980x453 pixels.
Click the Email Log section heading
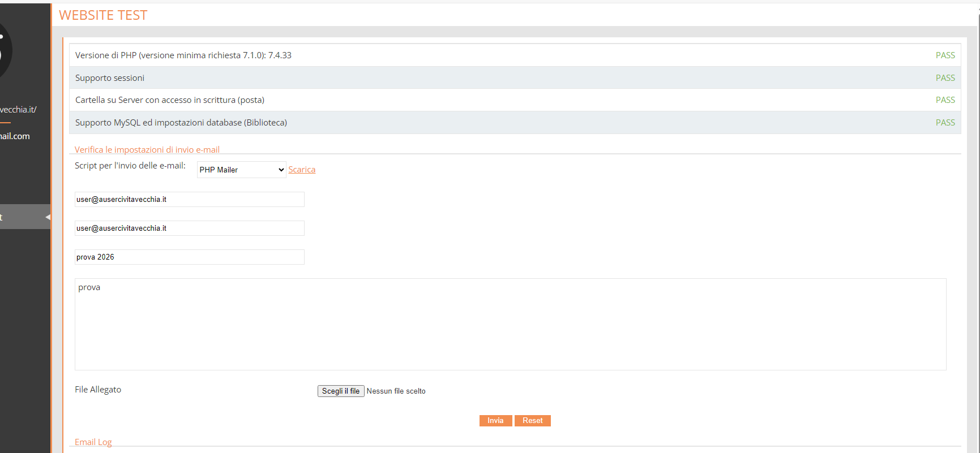point(93,442)
